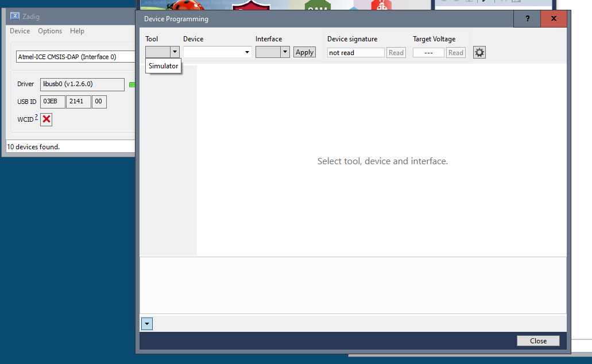Screen dimensions: 592x364
Task: Click the WCID red X status icon
Action: point(46,119)
